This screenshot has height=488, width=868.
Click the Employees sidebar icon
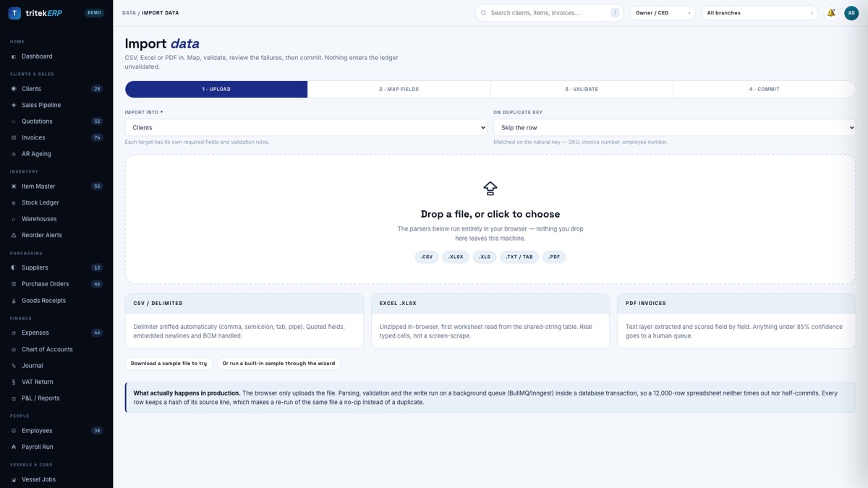pos(14,431)
